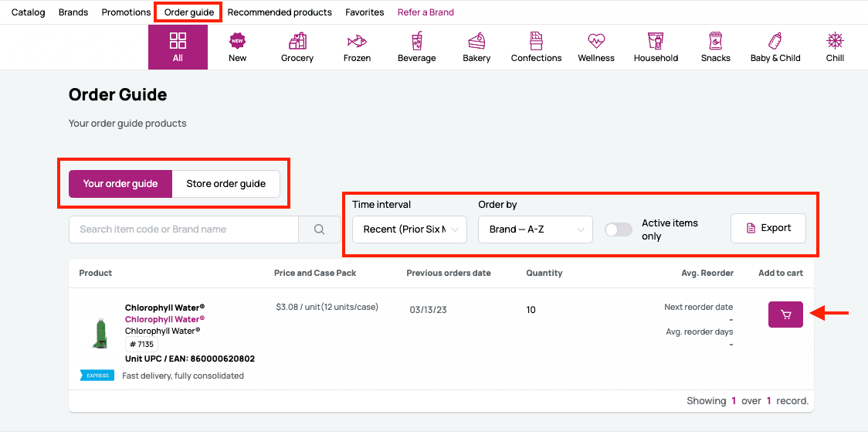Go to the Catalog menu
Screen dimensions: 868x432
[29, 12]
